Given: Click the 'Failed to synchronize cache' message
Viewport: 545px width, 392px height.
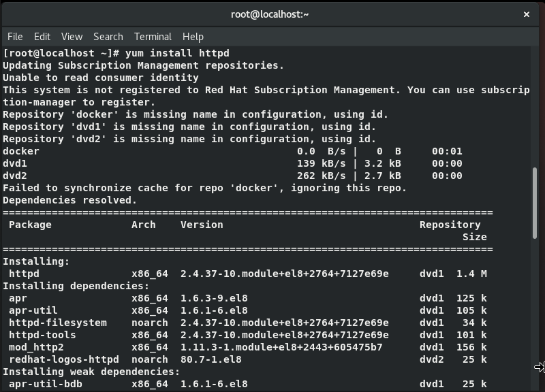Looking at the screenshot, I should click(x=205, y=189).
